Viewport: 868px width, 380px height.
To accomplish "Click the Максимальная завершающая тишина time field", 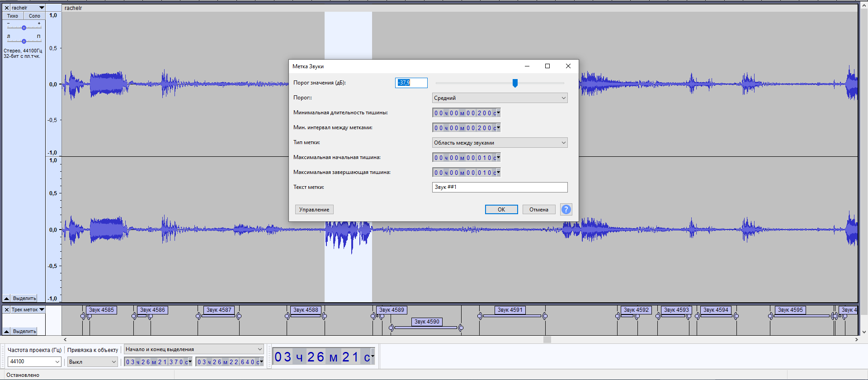I will pos(464,173).
